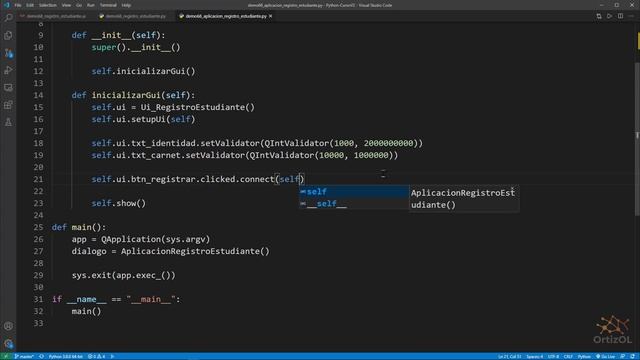Image resolution: width=640 pixels, height=360 pixels.
Task: Click 'def main():' on line 25
Action: tap(79, 227)
